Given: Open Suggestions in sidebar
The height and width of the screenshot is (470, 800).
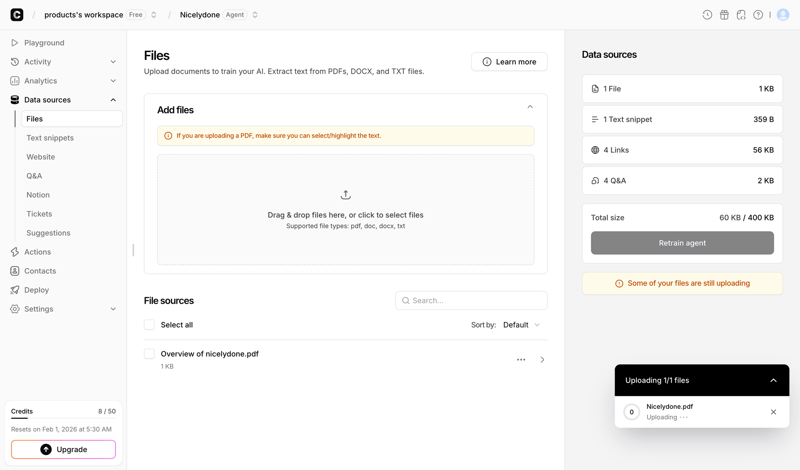Looking at the screenshot, I should pos(48,233).
